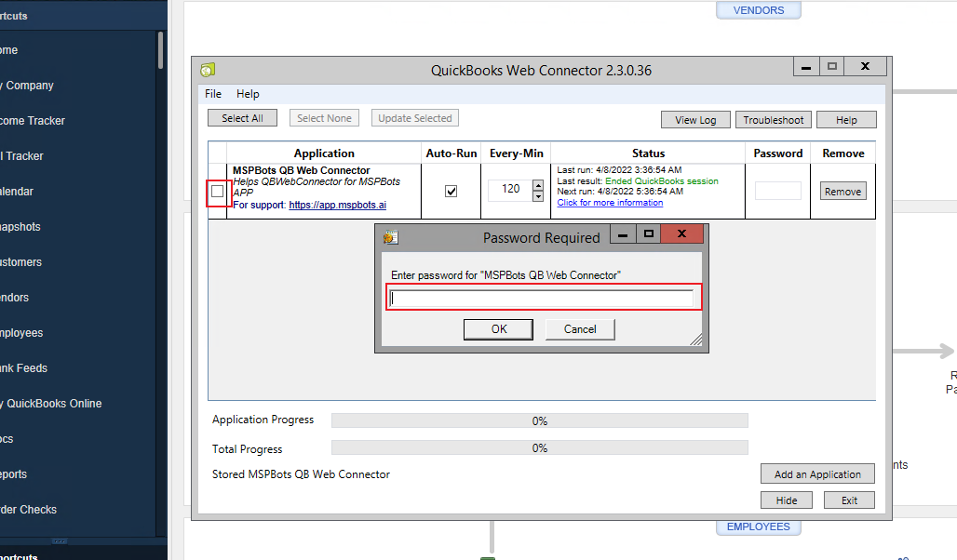This screenshot has width=957, height=560.
Task: Click the QuickBooks Web Connector title bar icon
Action: coord(208,70)
